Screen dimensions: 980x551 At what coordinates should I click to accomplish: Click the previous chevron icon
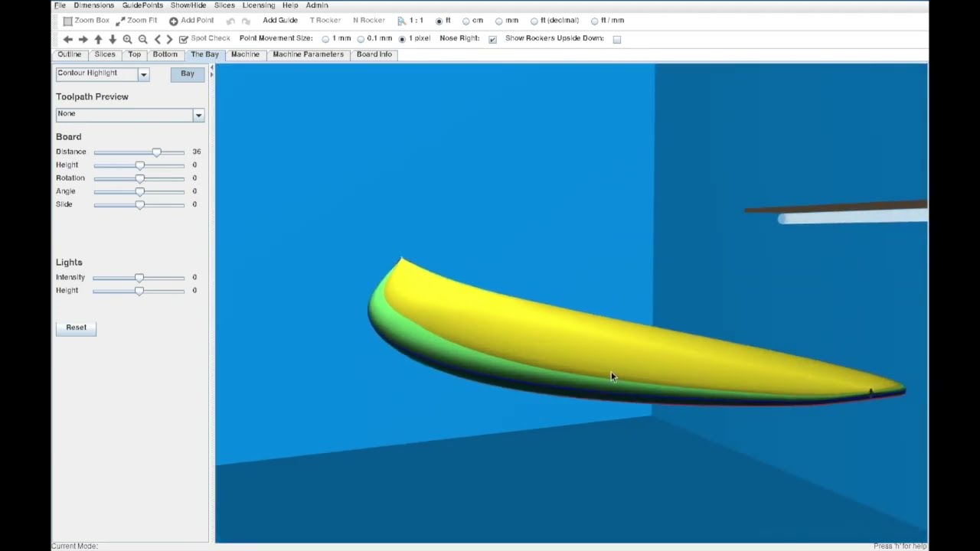coord(158,39)
